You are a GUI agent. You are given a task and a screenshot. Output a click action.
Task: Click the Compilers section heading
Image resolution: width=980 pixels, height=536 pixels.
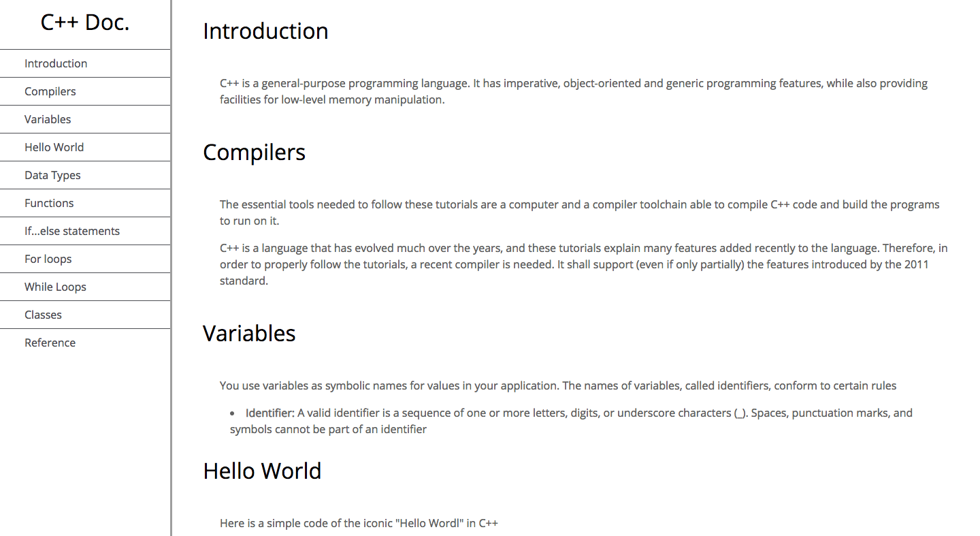(x=254, y=152)
